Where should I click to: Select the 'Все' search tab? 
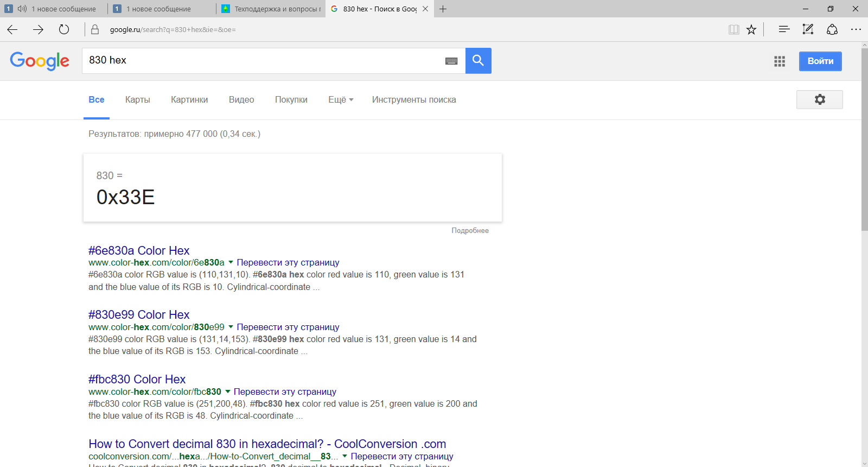click(x=97, y=100)
